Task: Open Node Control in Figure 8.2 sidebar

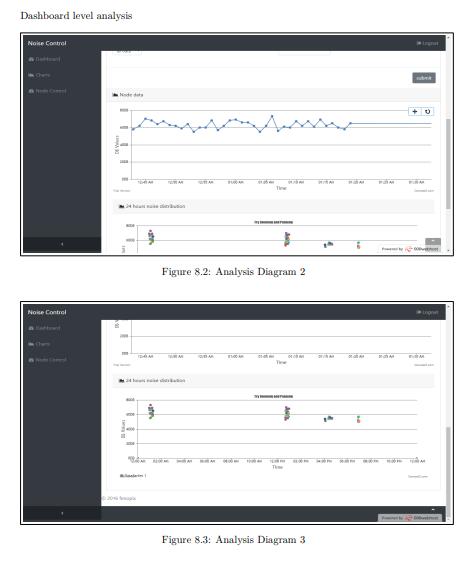Action: coord(47,91)
